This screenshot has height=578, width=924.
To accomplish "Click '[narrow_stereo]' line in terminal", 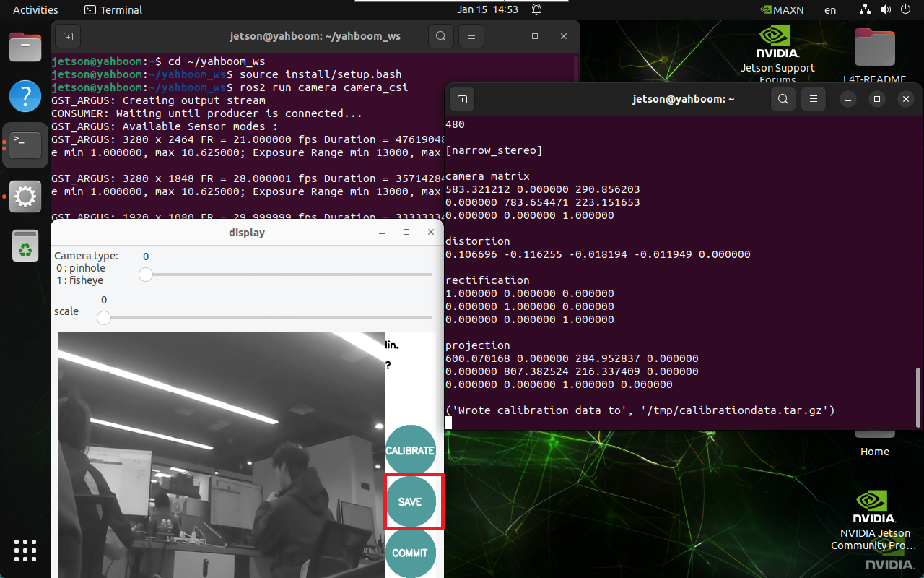I will tap(494, 150).
